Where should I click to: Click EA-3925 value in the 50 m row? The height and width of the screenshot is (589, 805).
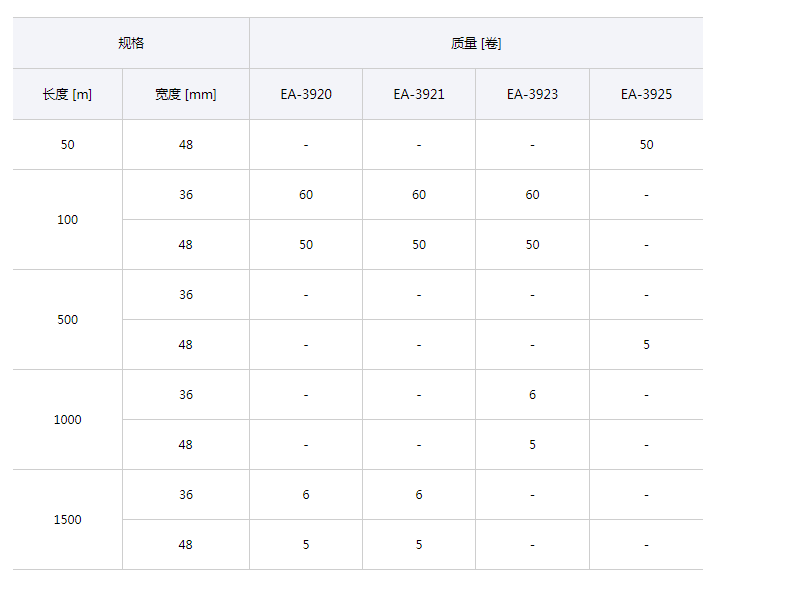pos(646,144)
